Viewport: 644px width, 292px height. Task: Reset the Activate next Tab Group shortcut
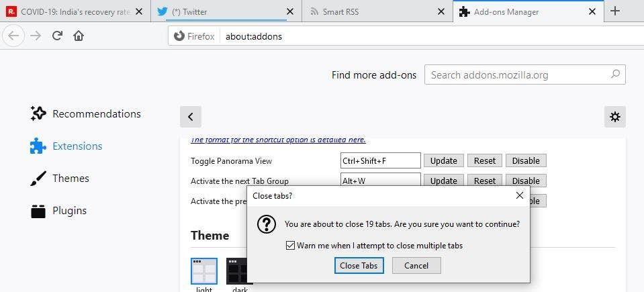[x=485, y=181]
